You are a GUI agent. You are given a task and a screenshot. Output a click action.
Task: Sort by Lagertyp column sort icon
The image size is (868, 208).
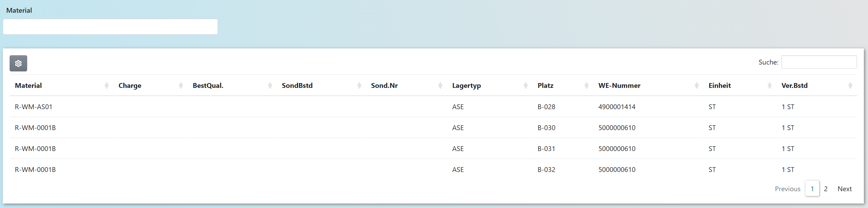coord(526,85)
